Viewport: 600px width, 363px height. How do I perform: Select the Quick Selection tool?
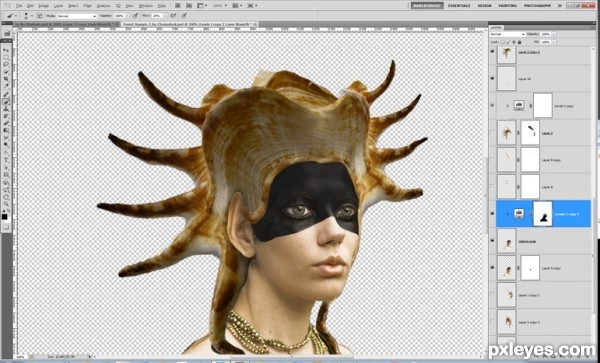click(x=7, y=73)
